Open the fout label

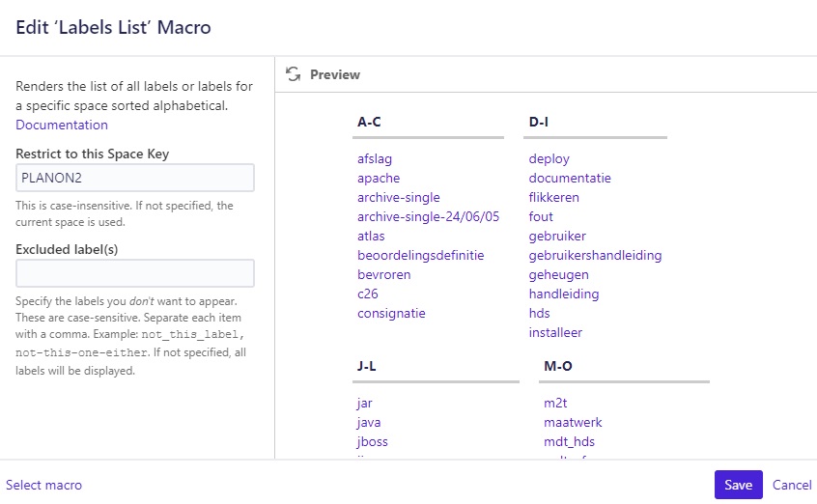[x=541, y=217]
